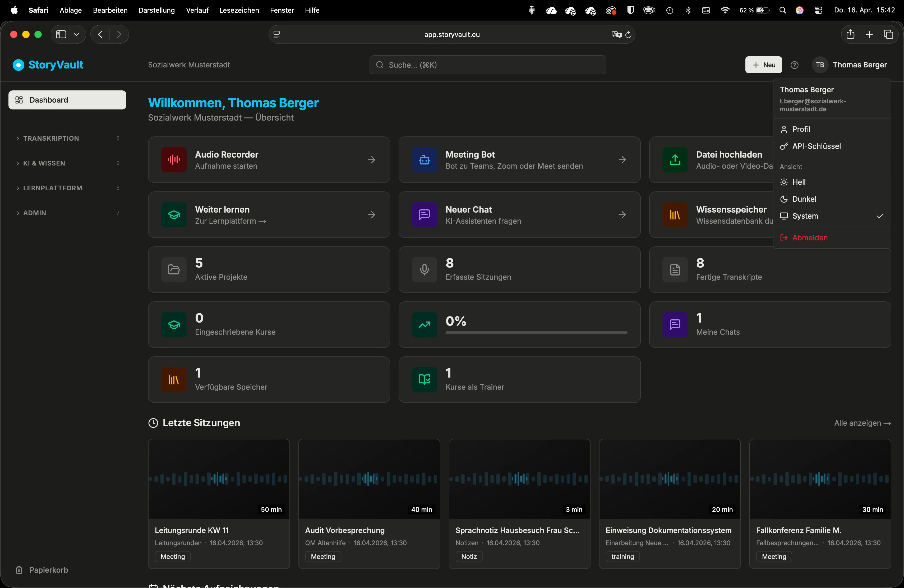The height and width of the screenshot is (588, 904).
Task: Click the Meine Chats purple message icon
Action: coord(675,325)
